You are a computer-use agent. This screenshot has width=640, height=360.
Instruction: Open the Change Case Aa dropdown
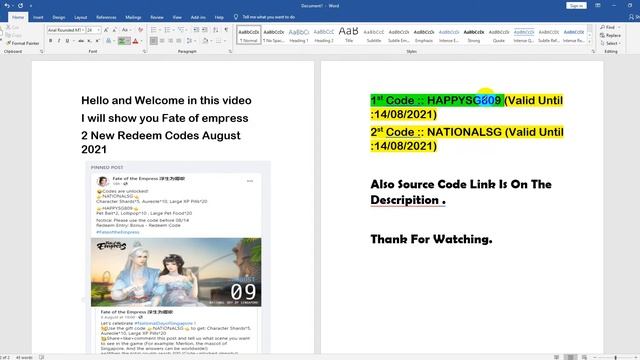point(126,30)
